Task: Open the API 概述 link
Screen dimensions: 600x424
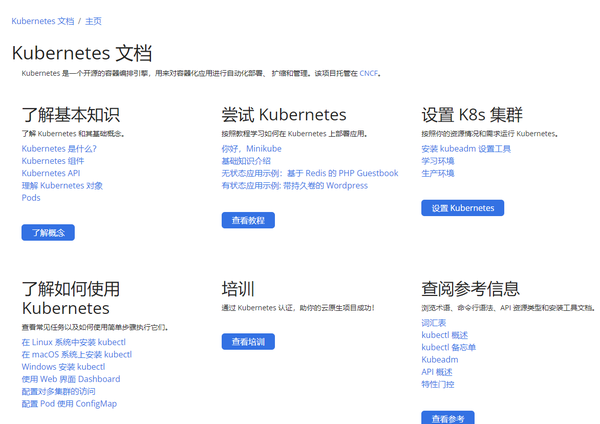Action: coord(437,372)
